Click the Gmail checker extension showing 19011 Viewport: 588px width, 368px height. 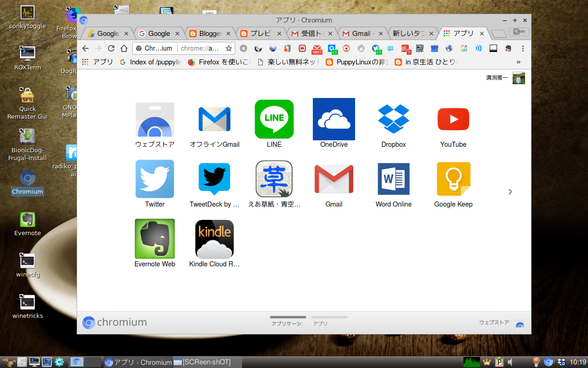click(x=317, y=49)
